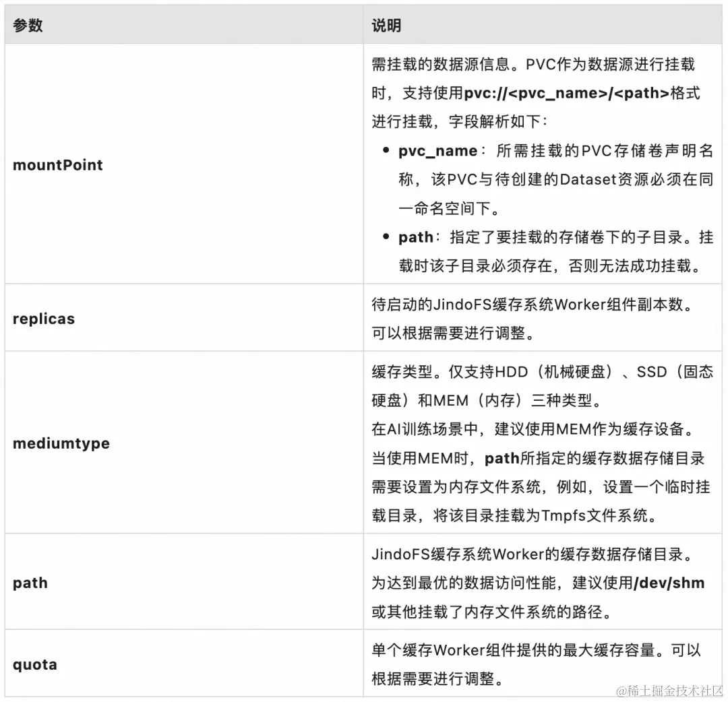
Task: Click the quota description cell
Action: click(539, 664)
